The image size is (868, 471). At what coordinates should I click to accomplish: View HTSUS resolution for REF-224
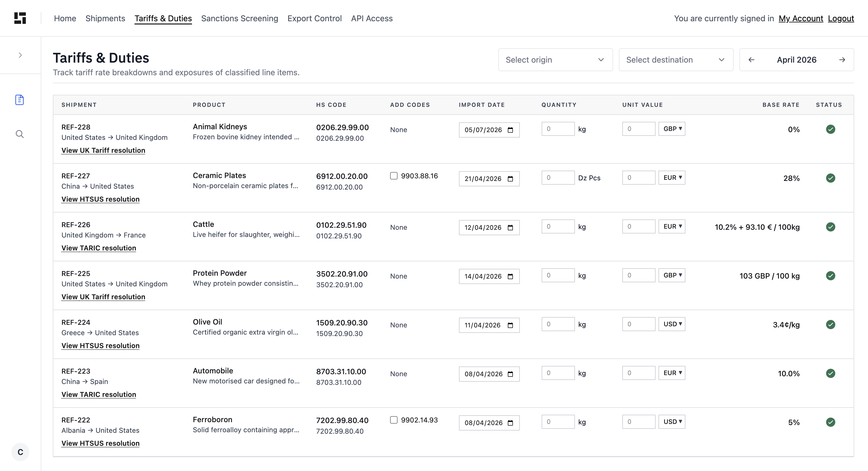click(x=100, y=346)
